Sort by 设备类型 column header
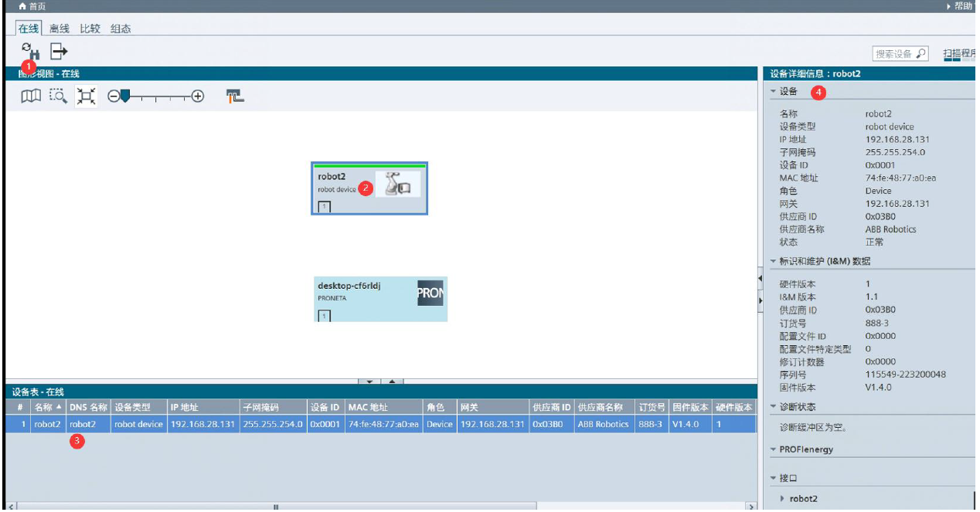This screenshot has width=980, height=512. (139, 407)
